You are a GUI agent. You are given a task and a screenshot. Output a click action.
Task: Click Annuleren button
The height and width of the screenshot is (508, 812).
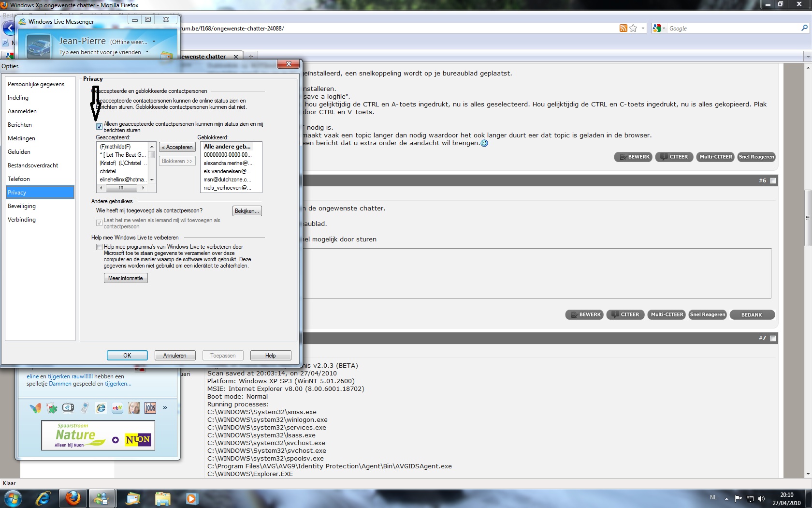click(x=175, y=356)
